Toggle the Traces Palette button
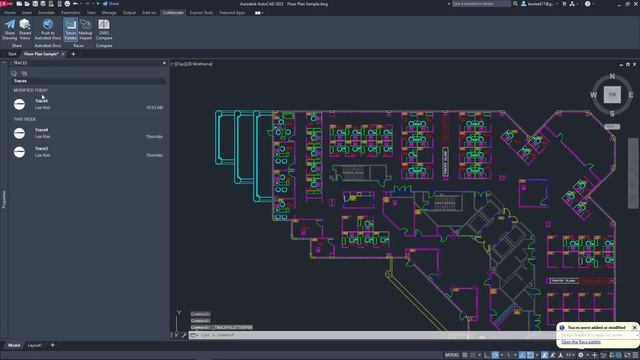The width and height of the screenshot is (640, 360). [71, 29]
